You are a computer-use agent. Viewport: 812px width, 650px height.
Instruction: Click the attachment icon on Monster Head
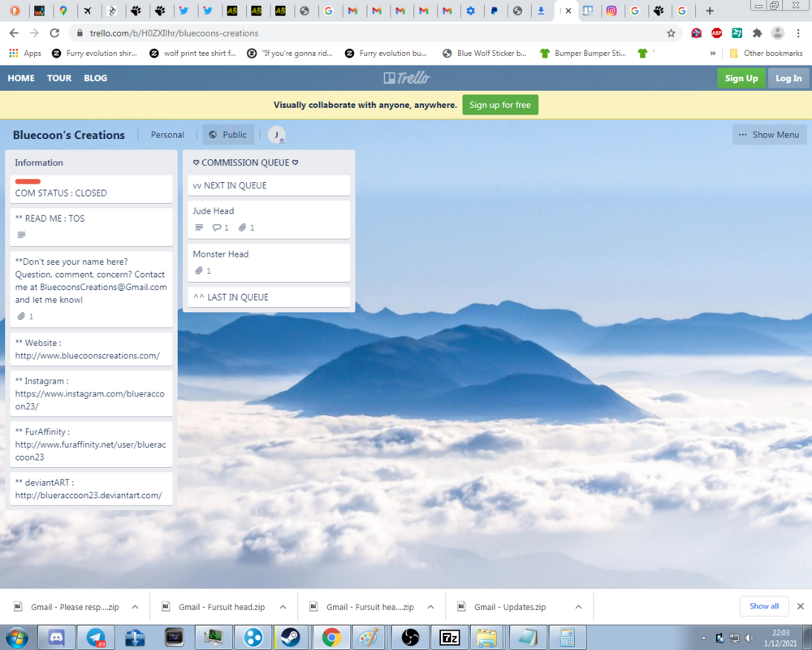[x=198, y=271]
